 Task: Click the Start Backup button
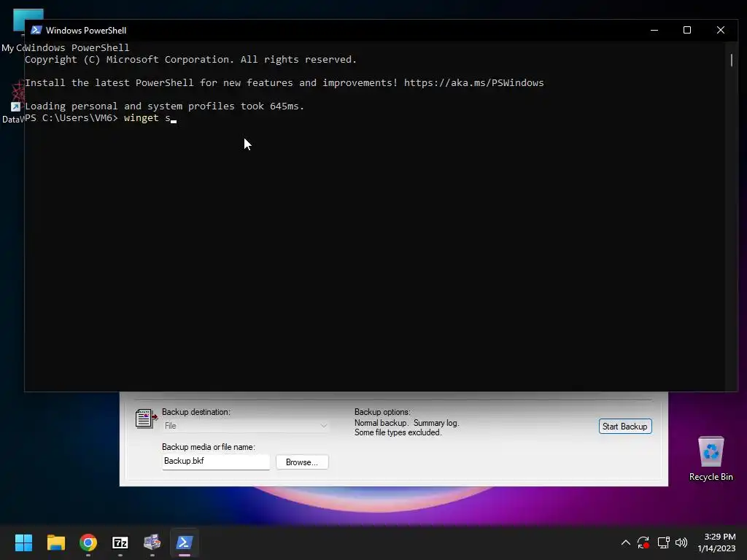pyautogui.click(x=625, y=426)
